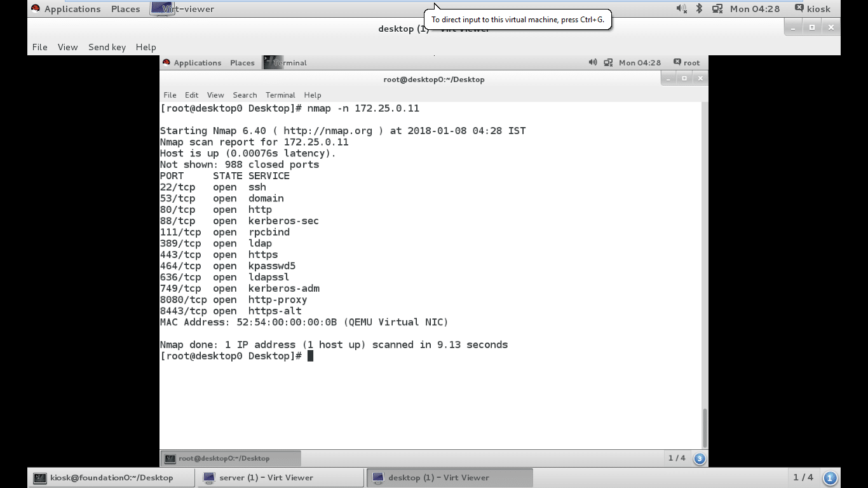
Task: Click the 636/tcp ldapssl row
Action: (x=225, y=278)
